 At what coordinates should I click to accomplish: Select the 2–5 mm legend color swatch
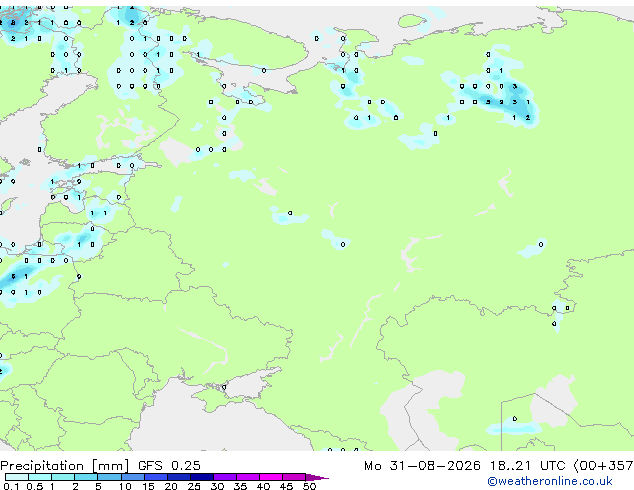point(86,477)
